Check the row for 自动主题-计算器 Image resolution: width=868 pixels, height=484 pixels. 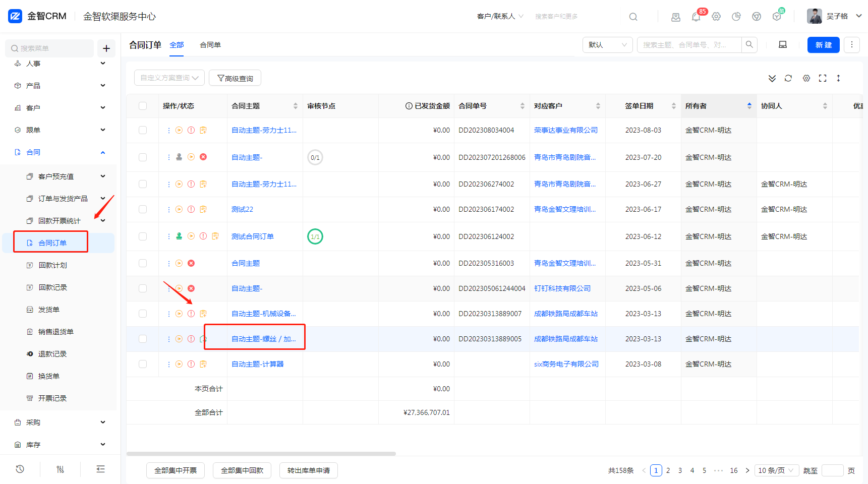143,364
